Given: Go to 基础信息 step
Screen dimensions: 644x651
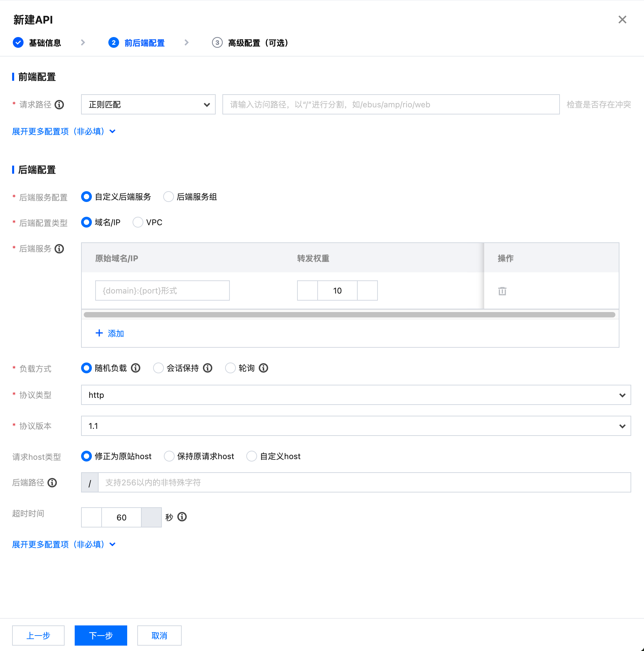Looking at the screenshot, I should (45, 43).
